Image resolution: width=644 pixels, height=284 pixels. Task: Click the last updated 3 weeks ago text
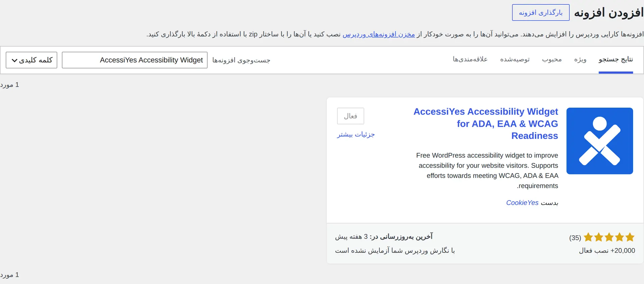[x=384, y=237]
